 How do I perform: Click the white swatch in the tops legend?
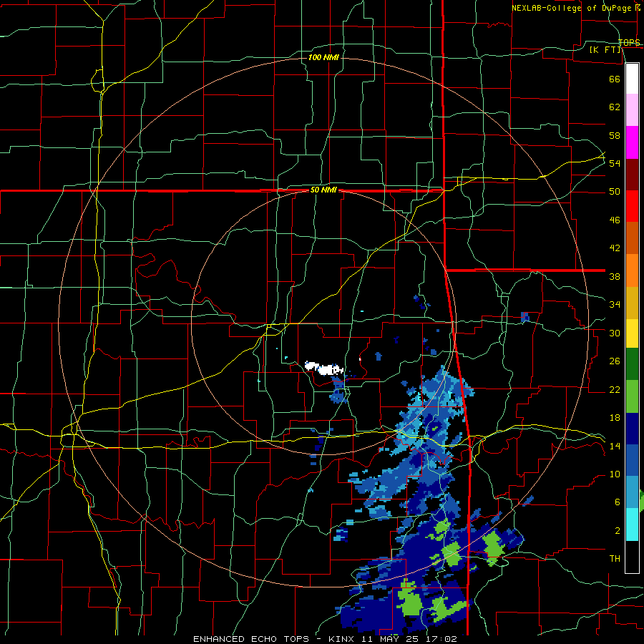click(x=632, y=79)
